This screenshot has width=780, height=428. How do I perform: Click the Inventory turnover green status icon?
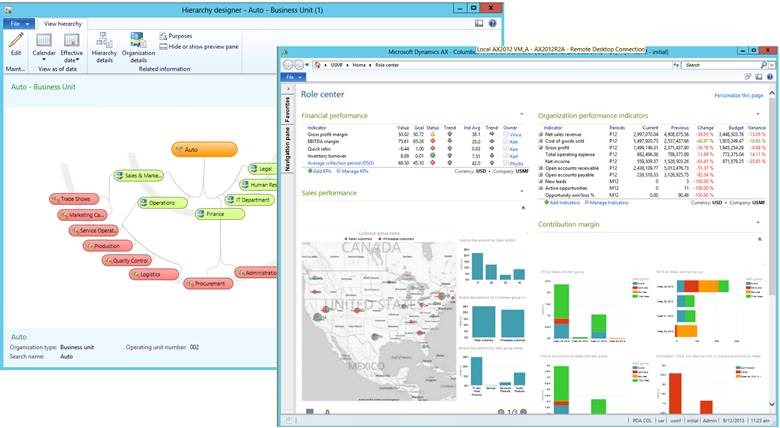pyautogui.click(x=432, y=156)
